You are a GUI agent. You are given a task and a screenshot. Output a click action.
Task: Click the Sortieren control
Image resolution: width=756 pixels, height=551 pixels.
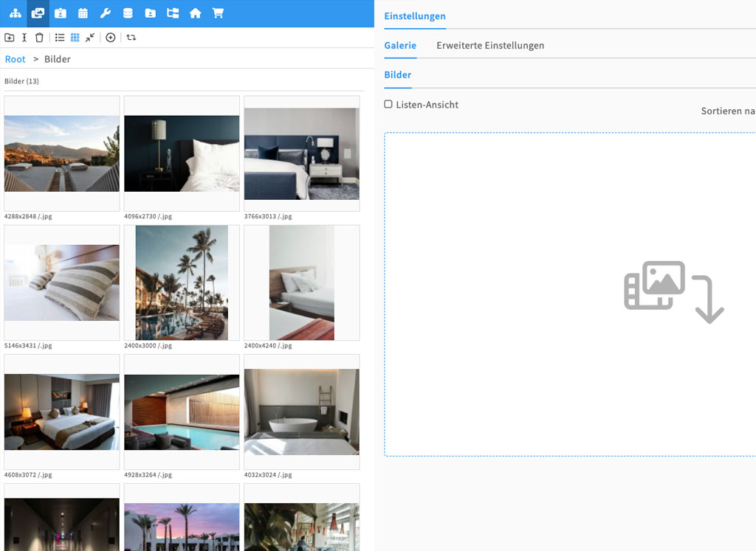(728, 111)
